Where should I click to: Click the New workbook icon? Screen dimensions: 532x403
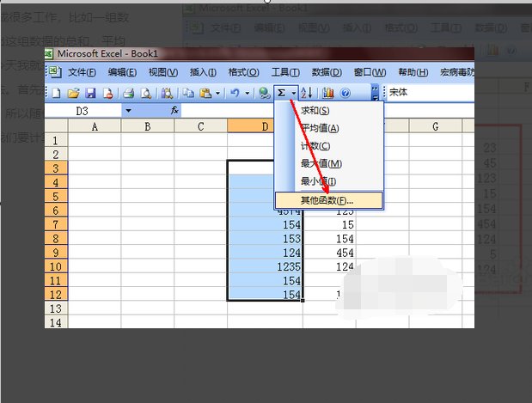click(x=56, y=93)
